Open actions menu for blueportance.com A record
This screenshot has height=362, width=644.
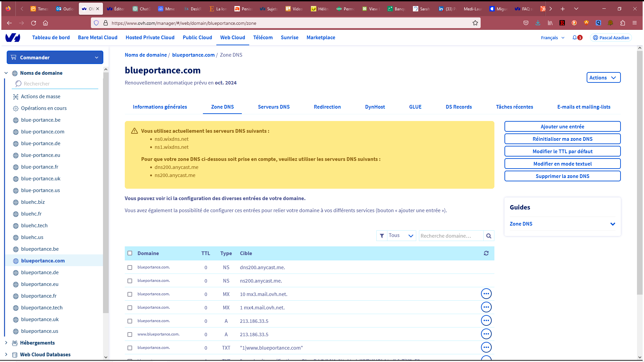coord(486,321)
